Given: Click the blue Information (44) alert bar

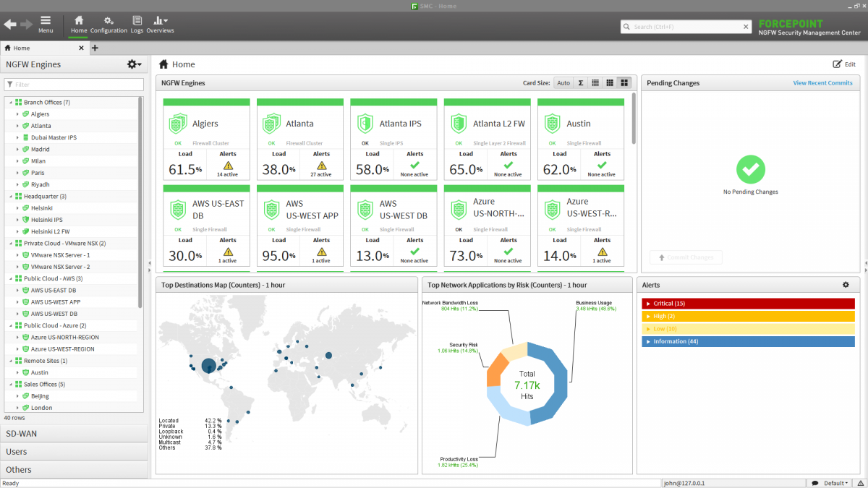Looking at the screenshot, I should tap(748, 341).
